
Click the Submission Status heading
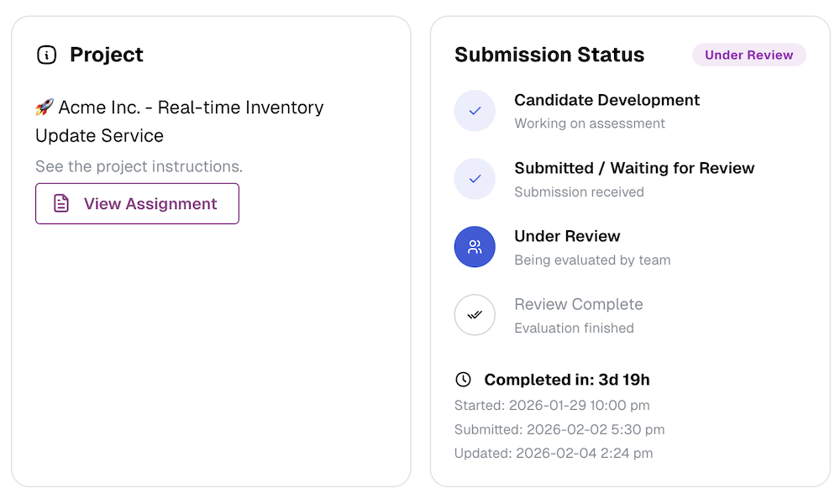549,55
